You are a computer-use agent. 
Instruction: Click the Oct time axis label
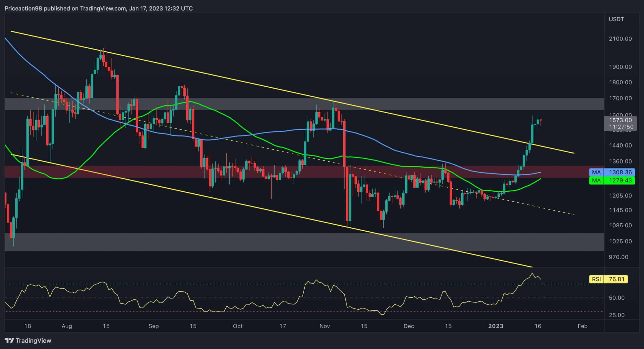[238, 326]
